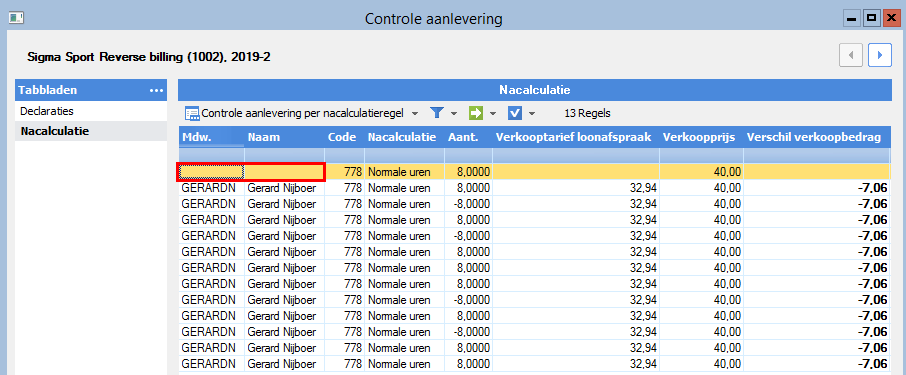906x375 pixels.
Task: Click the application icon in title bar
Action: point(16,18)
